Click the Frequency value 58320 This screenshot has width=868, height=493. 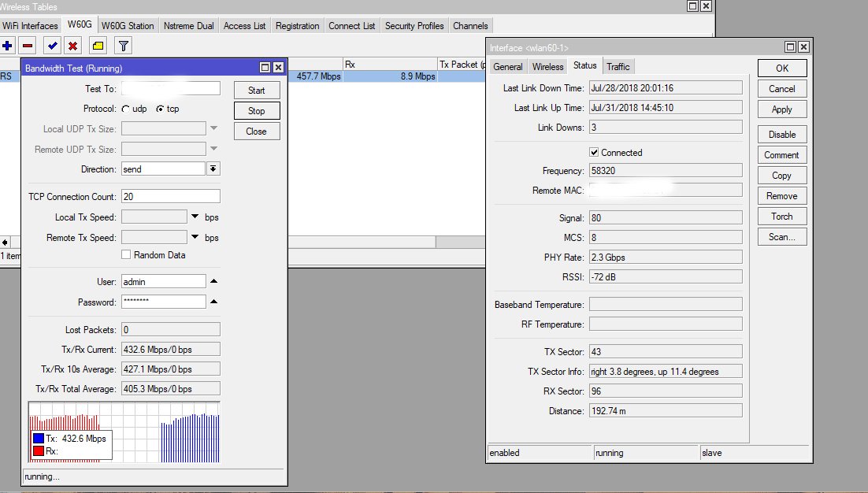point(666,170)
